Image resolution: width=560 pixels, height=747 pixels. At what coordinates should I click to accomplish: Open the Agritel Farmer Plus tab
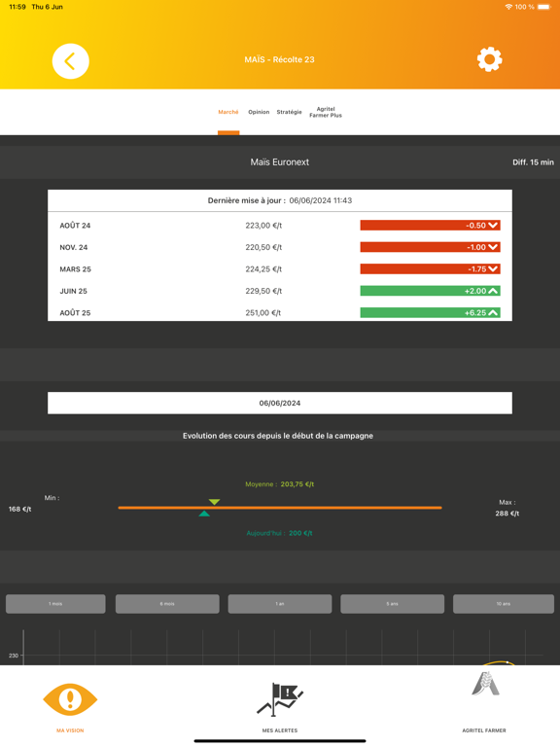[326, 112]
